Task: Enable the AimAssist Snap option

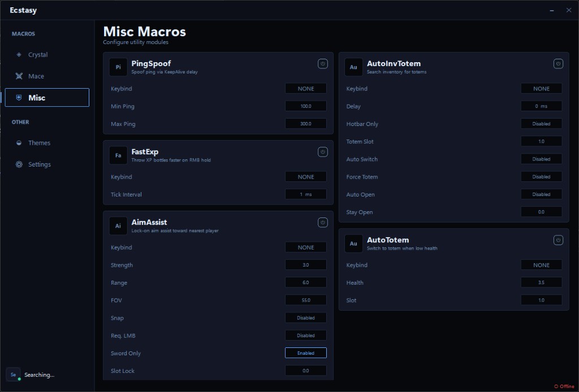Action: pos(306,318)
